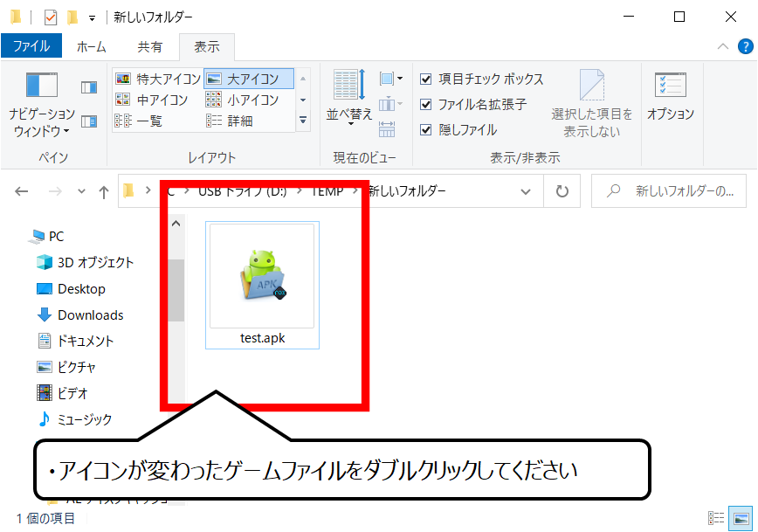Click 選択した項目を表示しない button
758x532 pixels.
coord(592,103)
